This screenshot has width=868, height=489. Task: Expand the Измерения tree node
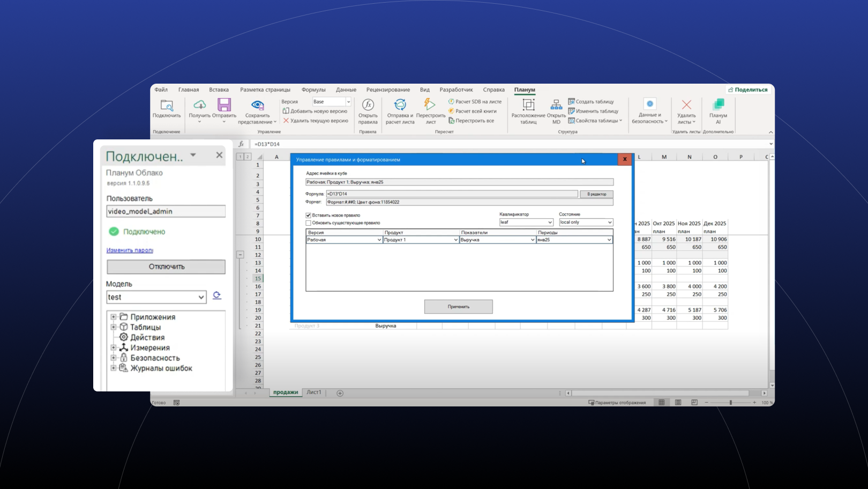pos(113,347)
